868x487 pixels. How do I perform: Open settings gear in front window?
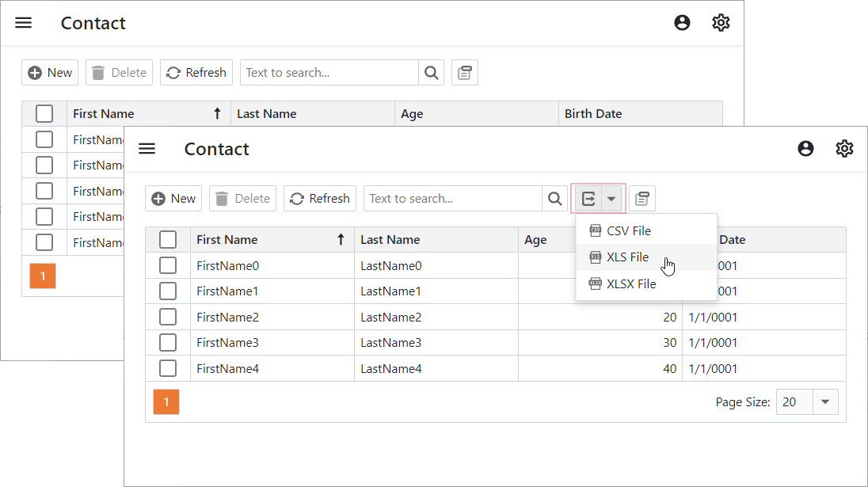pos(844,149)
